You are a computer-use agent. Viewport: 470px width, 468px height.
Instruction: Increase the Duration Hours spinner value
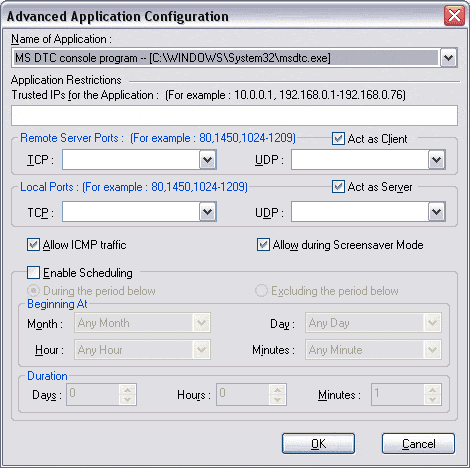tap(278, 389)
